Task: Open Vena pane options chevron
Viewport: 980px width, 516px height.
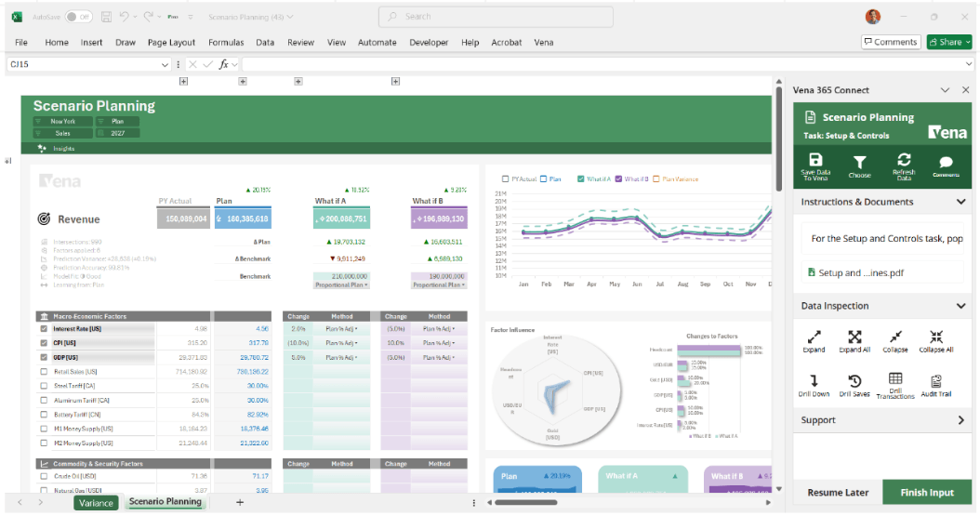Action: (x=945, y=90)
